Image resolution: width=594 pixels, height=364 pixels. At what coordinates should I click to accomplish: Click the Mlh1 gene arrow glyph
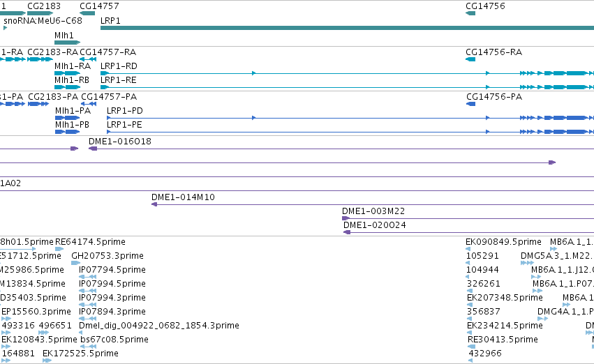[68, 43]
